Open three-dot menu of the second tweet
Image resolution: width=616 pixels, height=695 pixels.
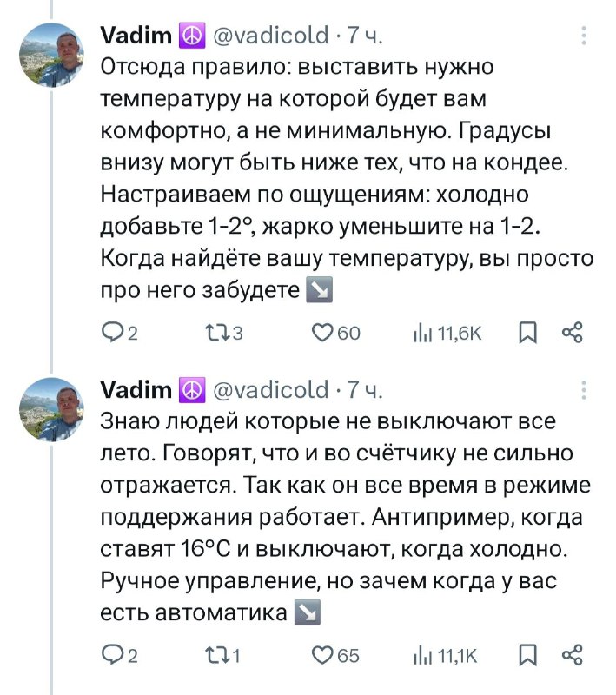click(584, 389)
